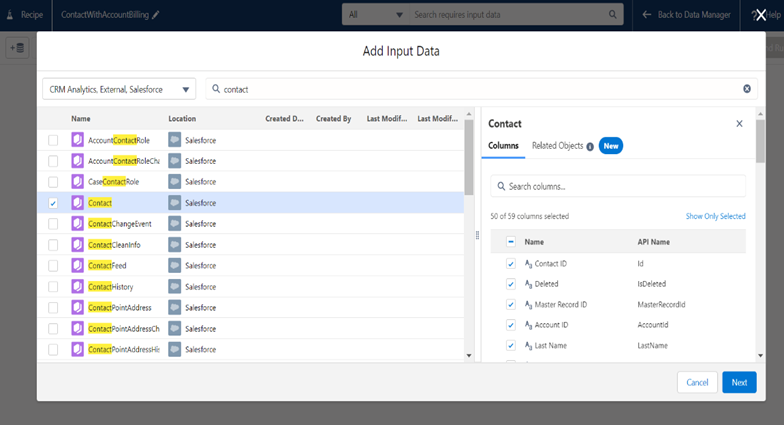The image size is (784, 425).
Task: Click the object icon for ContactHistory
Action: click(x=78, y=286)
